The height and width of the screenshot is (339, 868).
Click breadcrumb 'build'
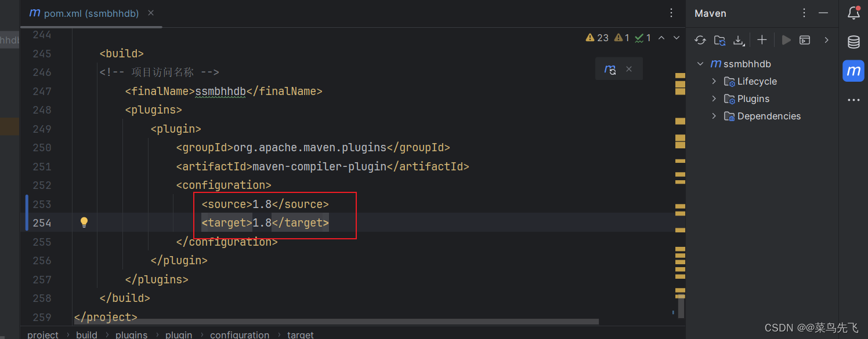(86, 334)
